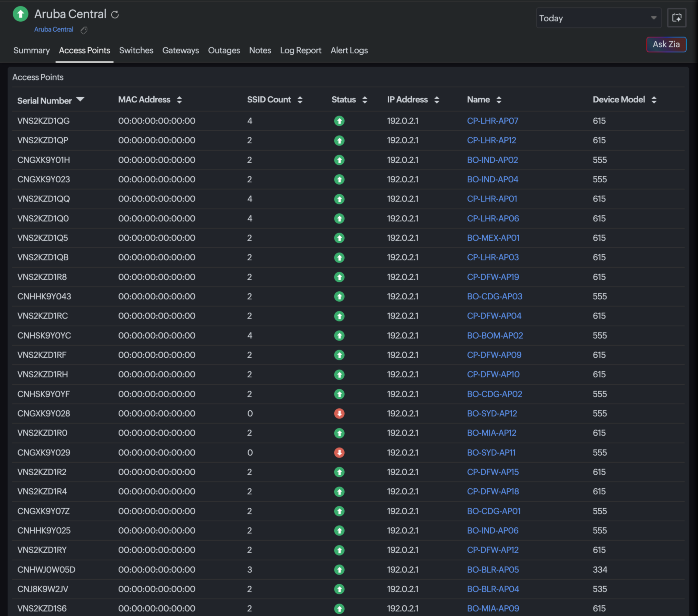Screen dimensions: 698x616
Task: Sort by Serial Number column arrow
Action: [x=80, y=99]
